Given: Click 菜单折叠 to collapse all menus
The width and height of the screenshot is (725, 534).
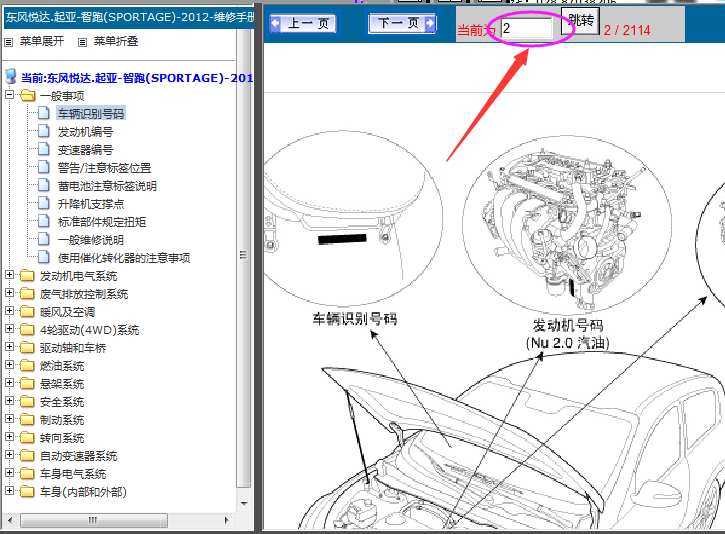Looking at the screenshot, I should (116, 41).
